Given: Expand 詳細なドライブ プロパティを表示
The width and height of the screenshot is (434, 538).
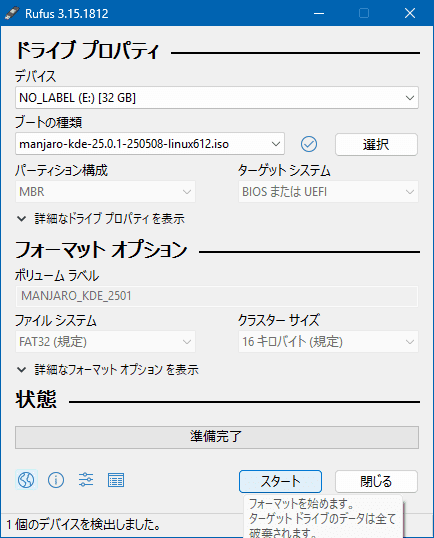Looking at the screenshot, I should [x=101, y=219].
